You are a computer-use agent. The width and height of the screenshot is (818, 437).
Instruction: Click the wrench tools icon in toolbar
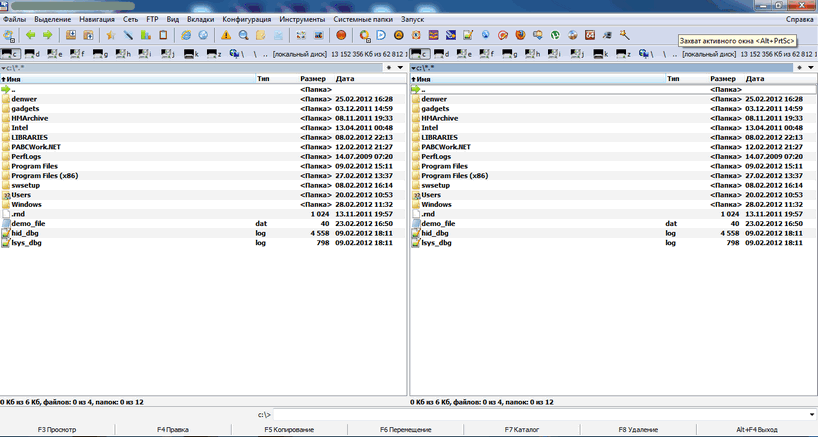coord(624,35)
